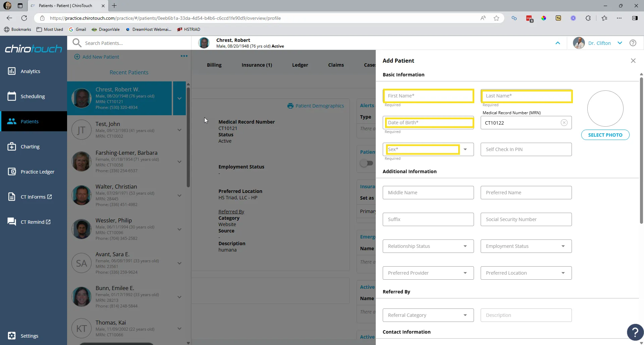Switch to the Claims tab
Screen dimensions: 644x345
click(x=336, y=65)
